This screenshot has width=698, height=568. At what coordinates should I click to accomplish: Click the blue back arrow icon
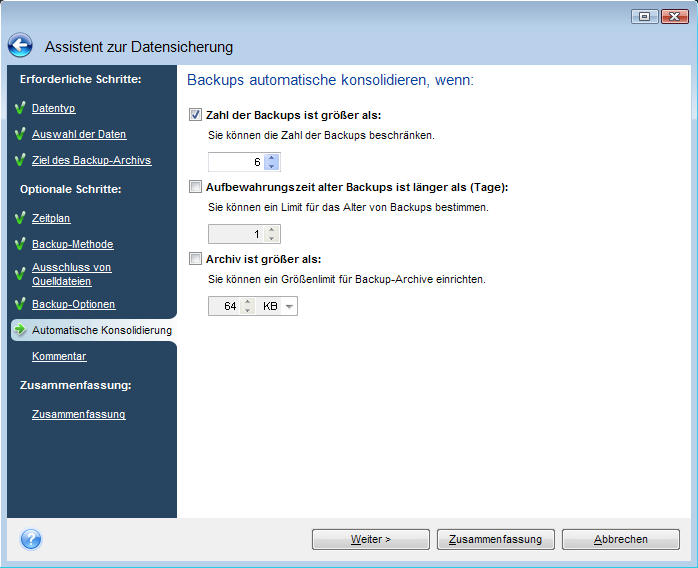coord(20,46)
